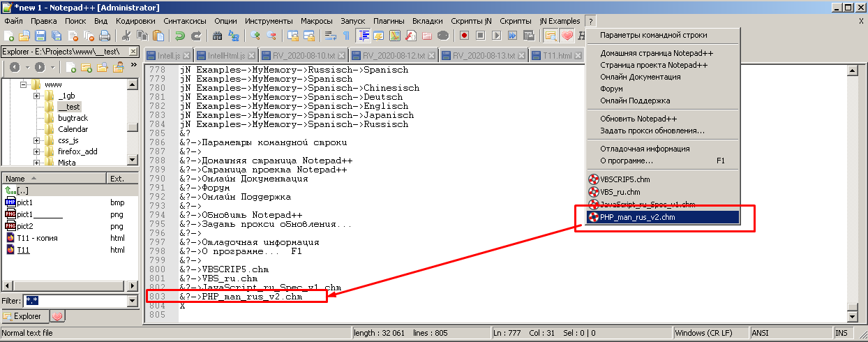Select pict1 bmp file in list
Screen dimensions: 868x342
tap(25, 202)
